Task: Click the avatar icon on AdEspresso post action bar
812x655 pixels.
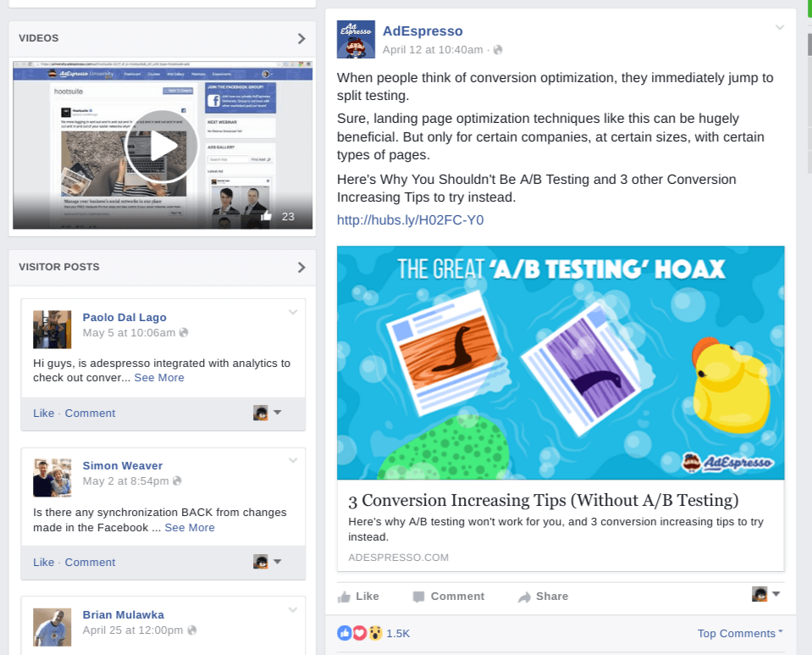Action: [760, 594]
